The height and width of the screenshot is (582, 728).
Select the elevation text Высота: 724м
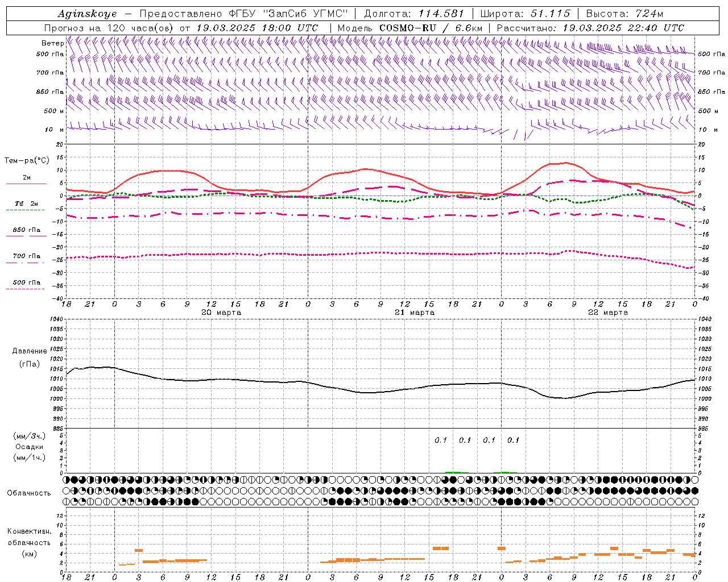pos(624,14)
